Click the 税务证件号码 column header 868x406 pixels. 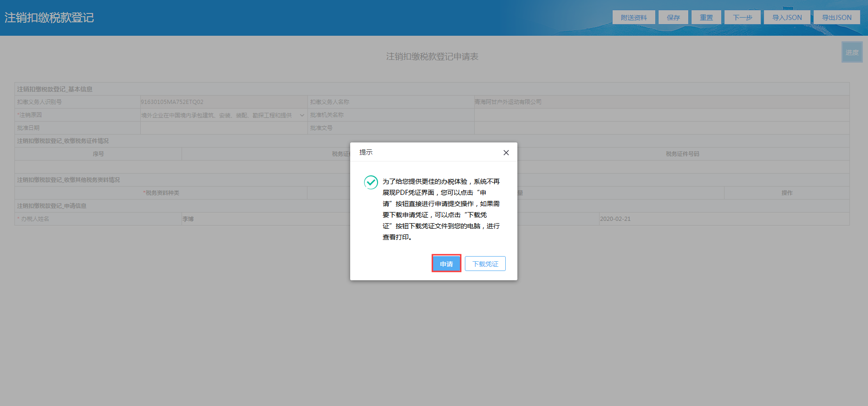point(682,154)
